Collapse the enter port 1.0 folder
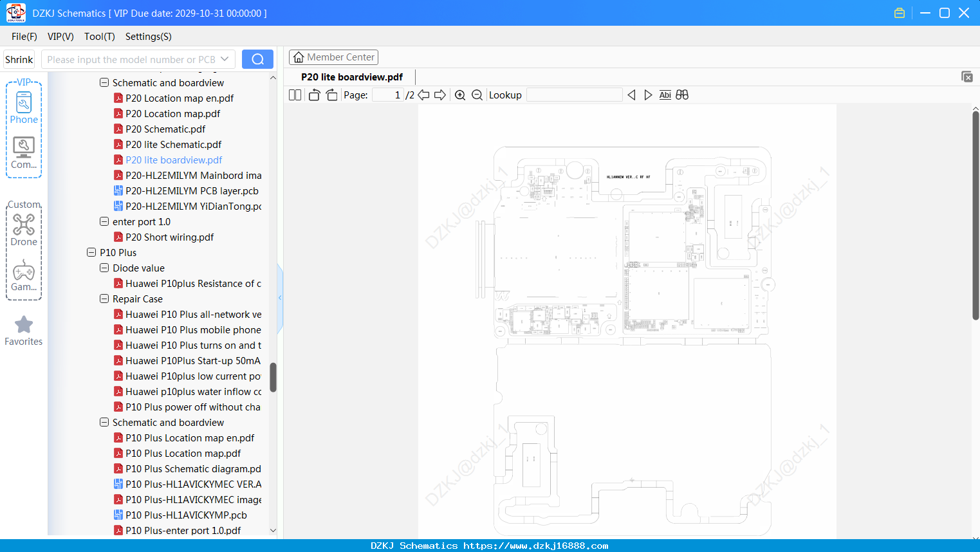 104,221
